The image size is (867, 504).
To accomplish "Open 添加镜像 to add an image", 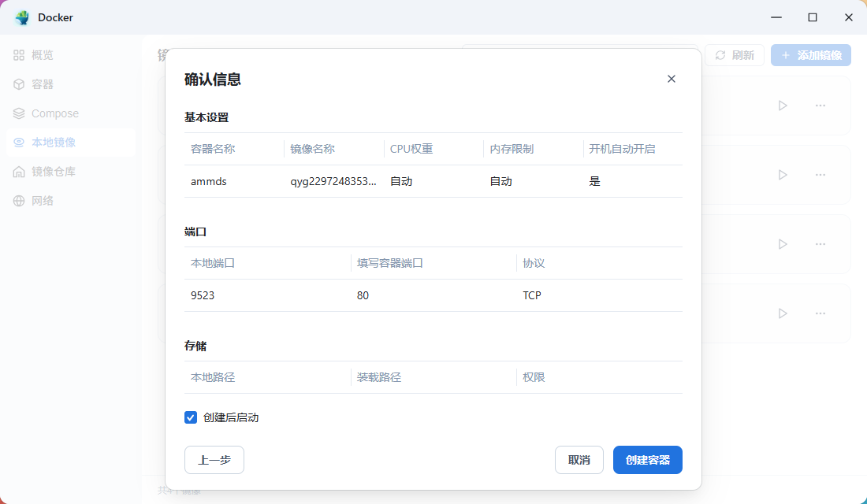I will 810,54.
